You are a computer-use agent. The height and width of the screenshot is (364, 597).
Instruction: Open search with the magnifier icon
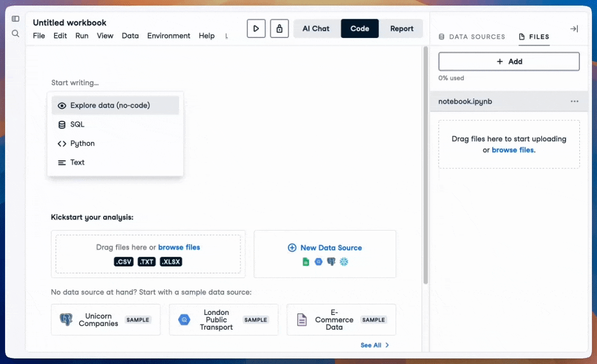[x=16, y=34]
